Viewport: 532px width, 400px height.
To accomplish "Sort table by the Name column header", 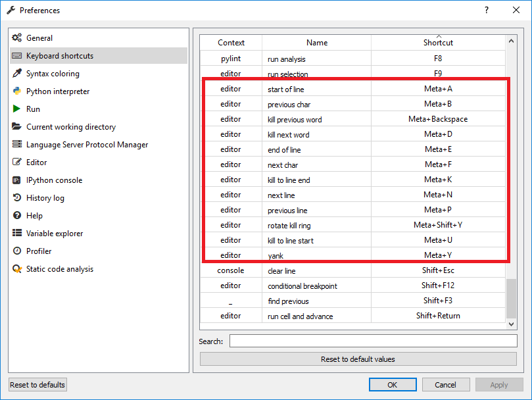I will [x=317, y=43].
